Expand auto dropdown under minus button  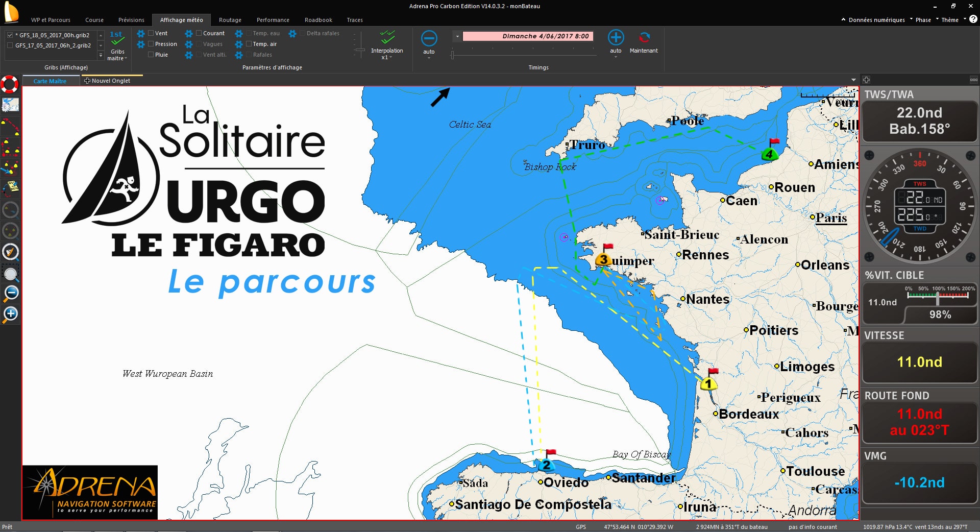pos(429,58)
